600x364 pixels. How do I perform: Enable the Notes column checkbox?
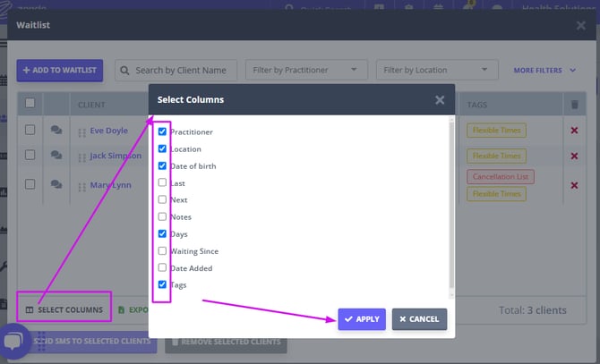(x=162, y=217)
